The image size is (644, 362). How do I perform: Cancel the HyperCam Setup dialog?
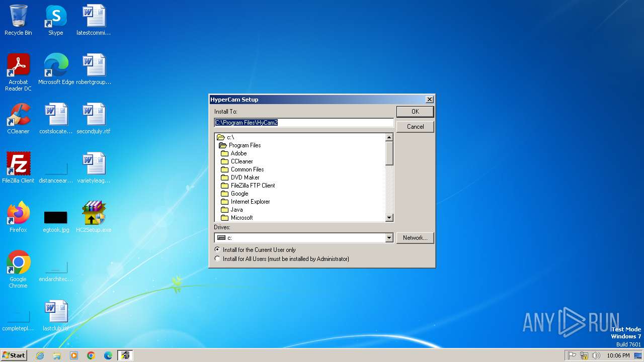pos(415,127)
